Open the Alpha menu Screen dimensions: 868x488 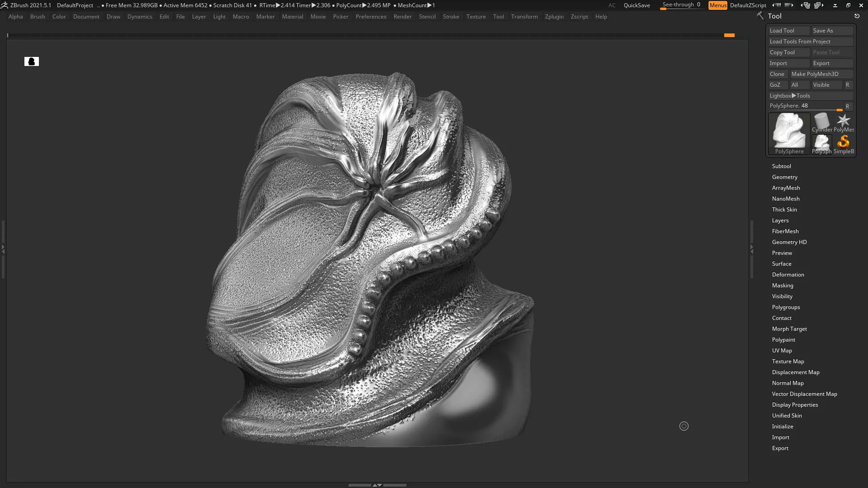tap(16, 17)
